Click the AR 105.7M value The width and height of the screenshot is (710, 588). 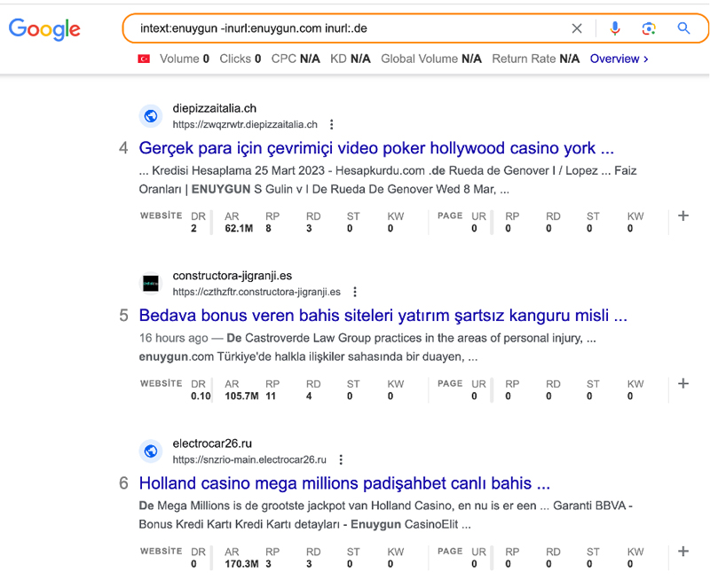(241, 396)
